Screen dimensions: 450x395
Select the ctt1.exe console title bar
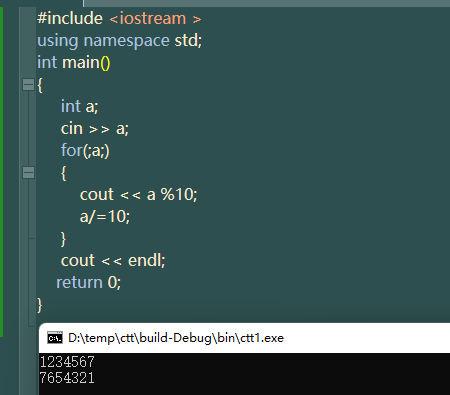click(244, 338)
